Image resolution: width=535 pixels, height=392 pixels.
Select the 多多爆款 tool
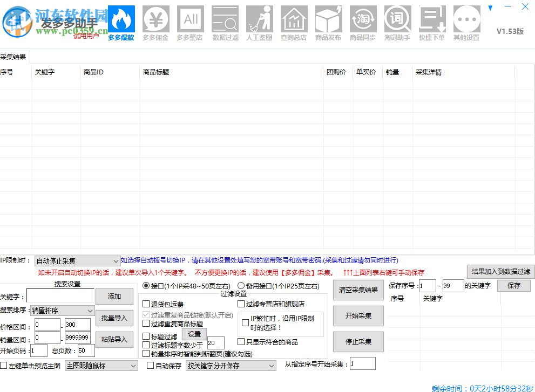coord(120,22)
